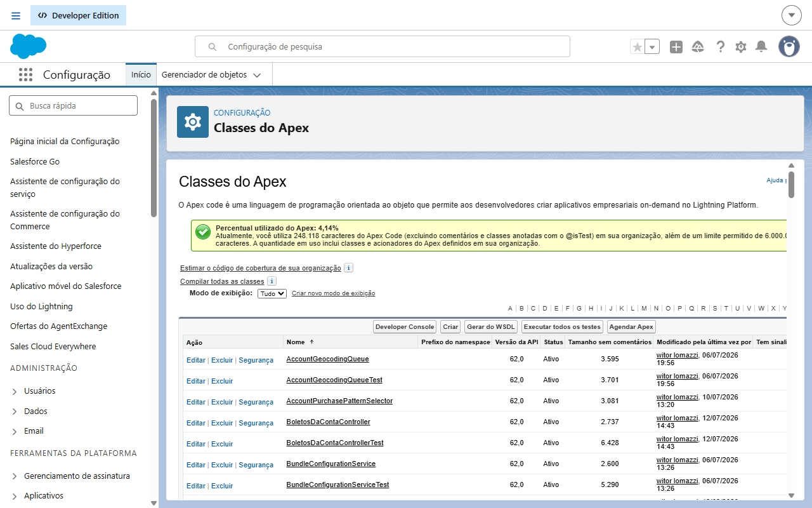Screen dimensions: 812x508
Task: Switch to the Início tab
Action: coord(141,74)
